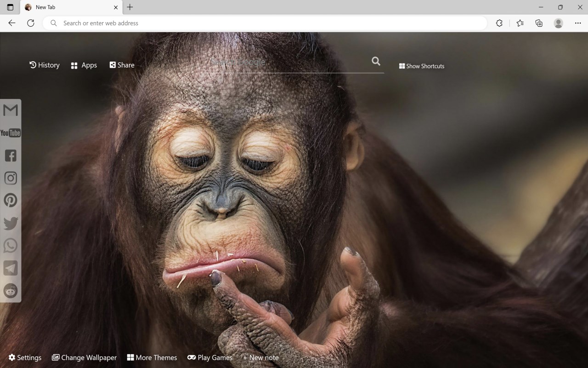Screen dimensions: 588x368
Task: Close the New Tab tab
Action: click(116, 7)
